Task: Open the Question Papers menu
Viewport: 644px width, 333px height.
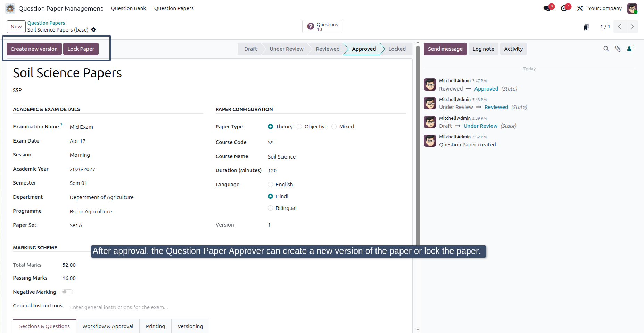Action: [174, 8]
